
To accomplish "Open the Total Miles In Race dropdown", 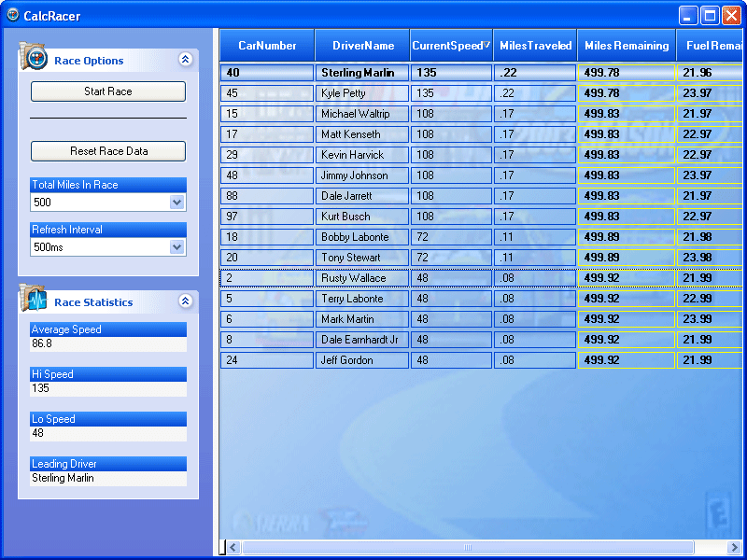I will click(177, 203).
